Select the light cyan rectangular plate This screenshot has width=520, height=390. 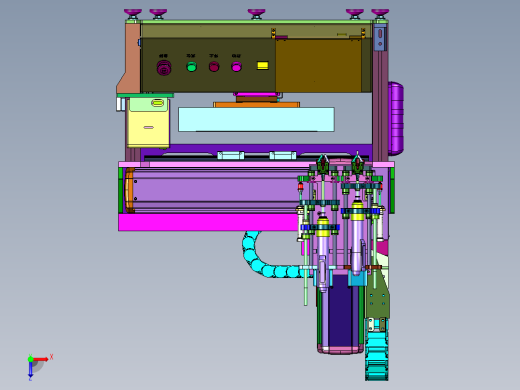256,119
